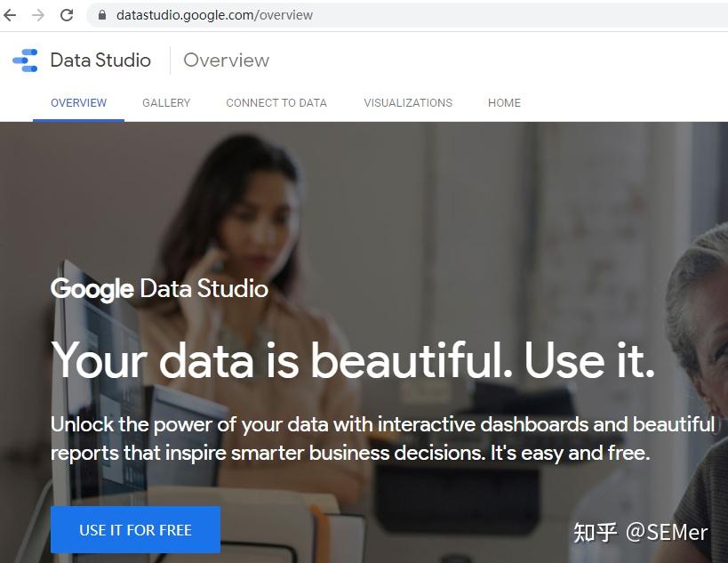Screen dimensions: 728x563
Task: Select the Data Studio logo icon
Action: coord(26,60)
